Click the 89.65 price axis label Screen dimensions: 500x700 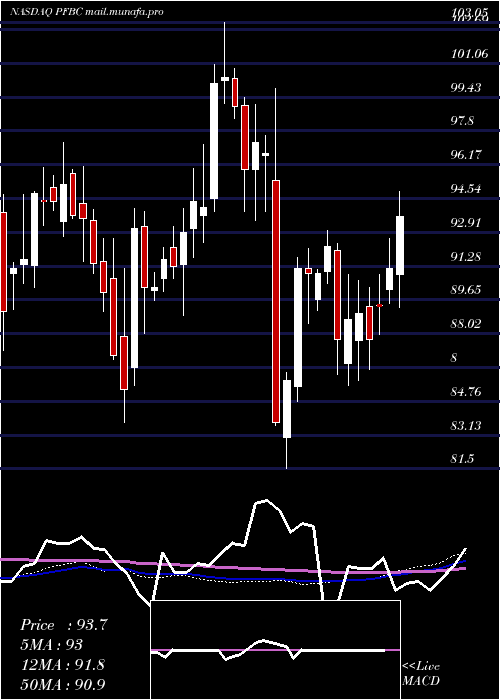(x=466, y=290)
